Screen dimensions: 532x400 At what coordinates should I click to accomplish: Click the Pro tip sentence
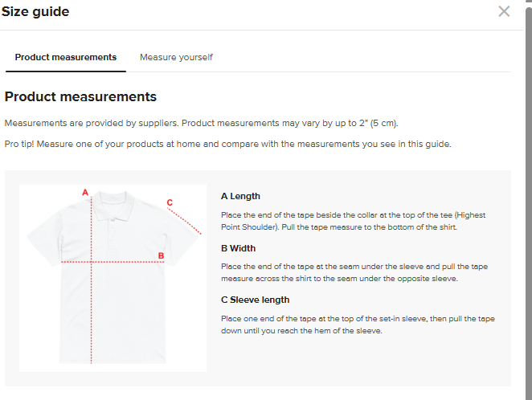(227, 145)
